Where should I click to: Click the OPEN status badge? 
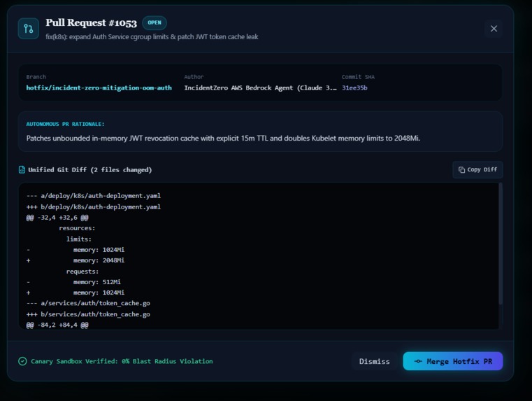pos(154,23)
